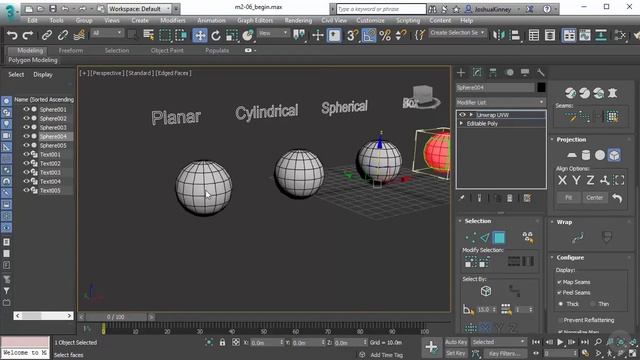This screenshot has width=640, height=360.
Task: Open the Create panel plus tab
Action: click(461, 73)
